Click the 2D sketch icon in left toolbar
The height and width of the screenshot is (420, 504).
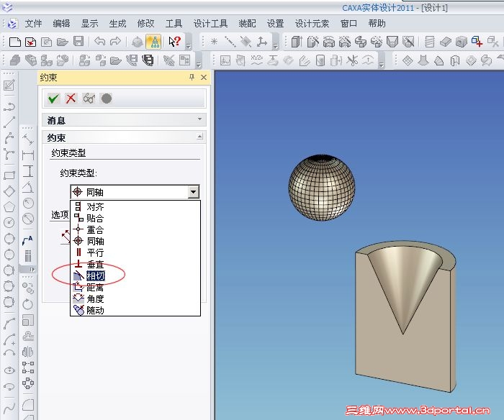(9, 86)
